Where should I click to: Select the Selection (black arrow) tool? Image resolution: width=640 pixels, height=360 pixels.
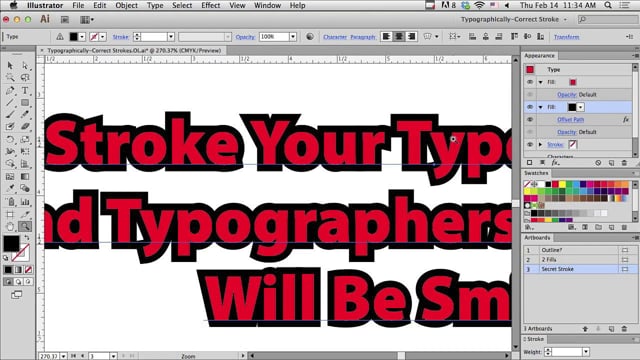click(x=10, y=66)
